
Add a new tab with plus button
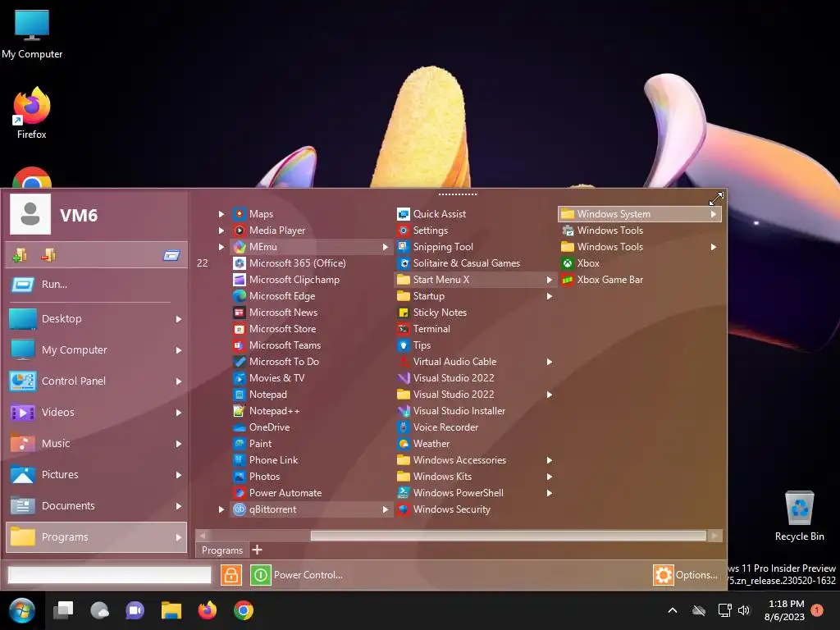(257, 550)
